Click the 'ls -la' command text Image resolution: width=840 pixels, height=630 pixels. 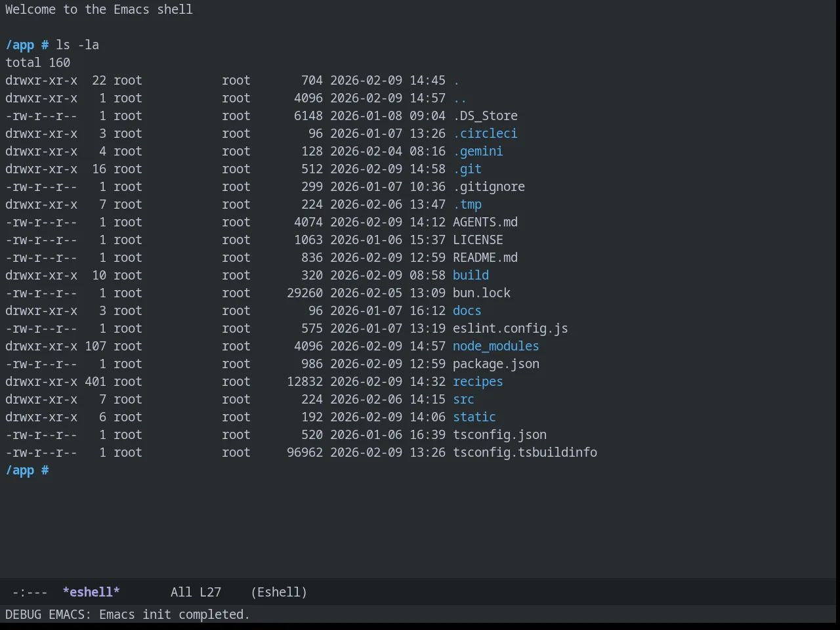tap(77, 45)
